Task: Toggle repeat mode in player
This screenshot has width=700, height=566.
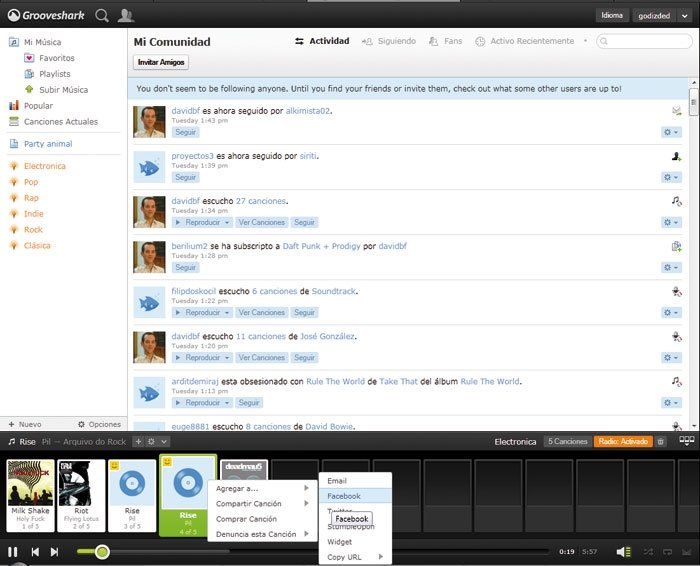Action: pos(667,552)
